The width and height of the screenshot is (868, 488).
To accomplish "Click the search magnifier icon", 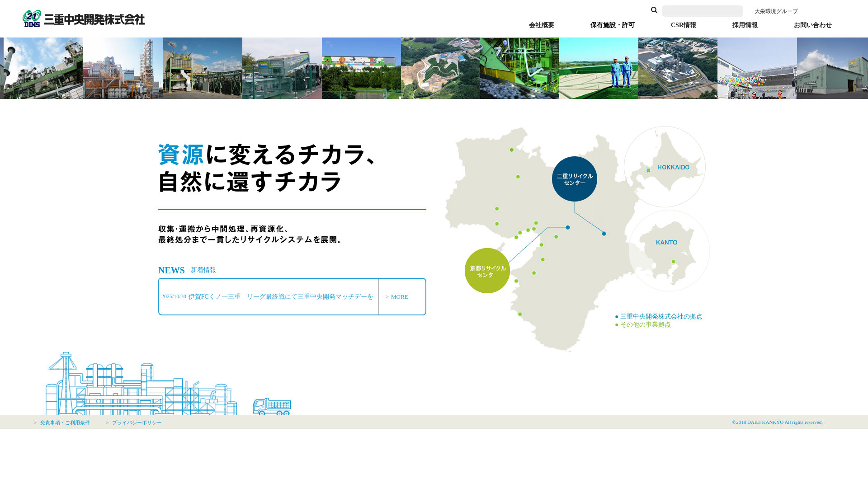I will coord(654,10).
